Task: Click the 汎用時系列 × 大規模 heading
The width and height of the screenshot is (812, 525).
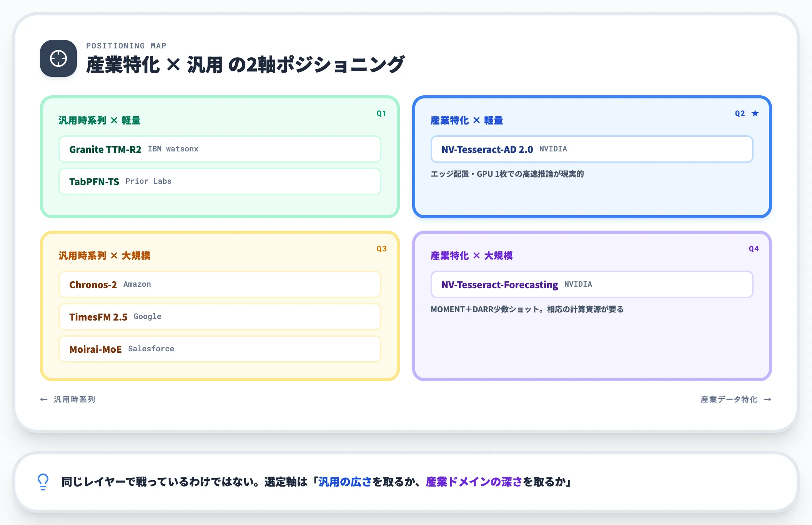Action: coord(104,256)
